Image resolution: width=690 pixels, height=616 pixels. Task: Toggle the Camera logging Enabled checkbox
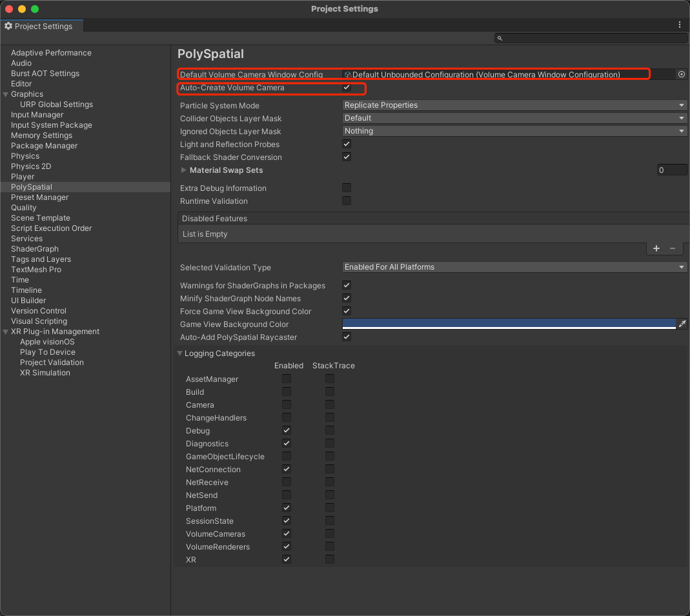287,404
